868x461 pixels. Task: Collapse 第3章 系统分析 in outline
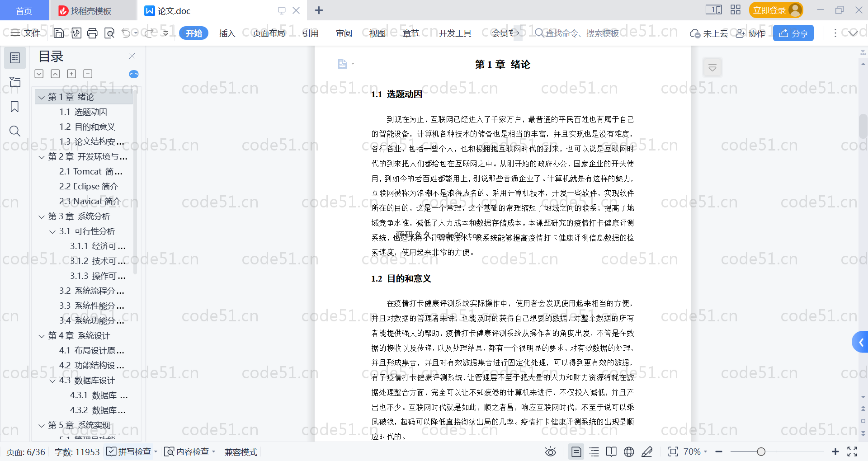click(42, 216)
